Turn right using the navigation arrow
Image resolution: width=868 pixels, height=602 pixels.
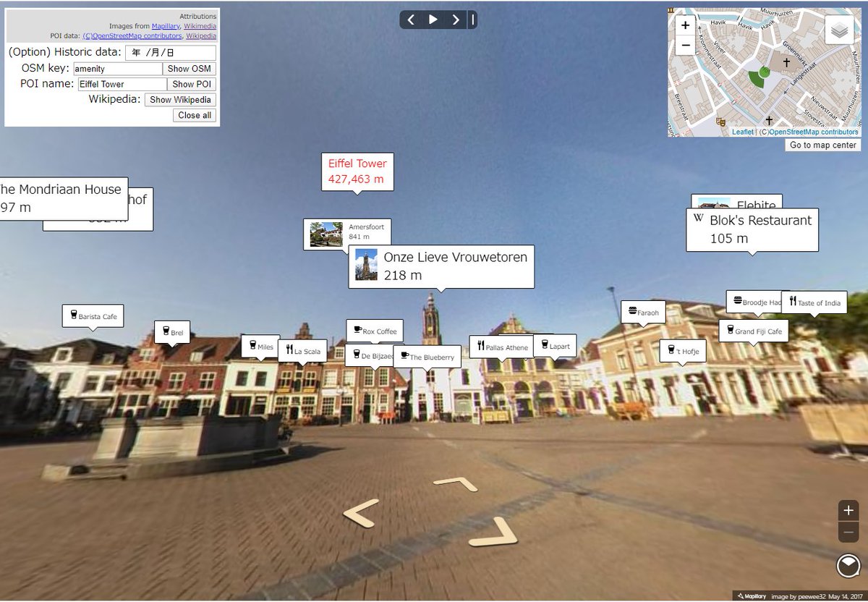click(493, 532)
